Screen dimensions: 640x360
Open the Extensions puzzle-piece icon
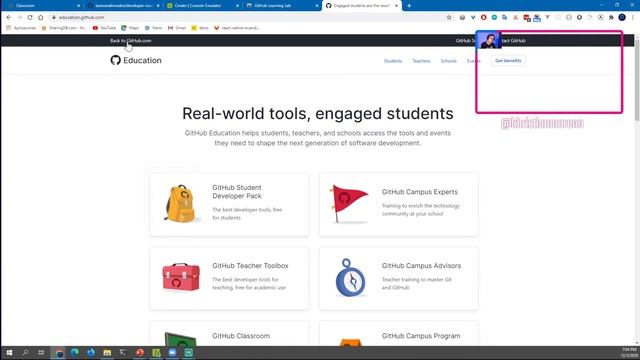tap(611, 18)
